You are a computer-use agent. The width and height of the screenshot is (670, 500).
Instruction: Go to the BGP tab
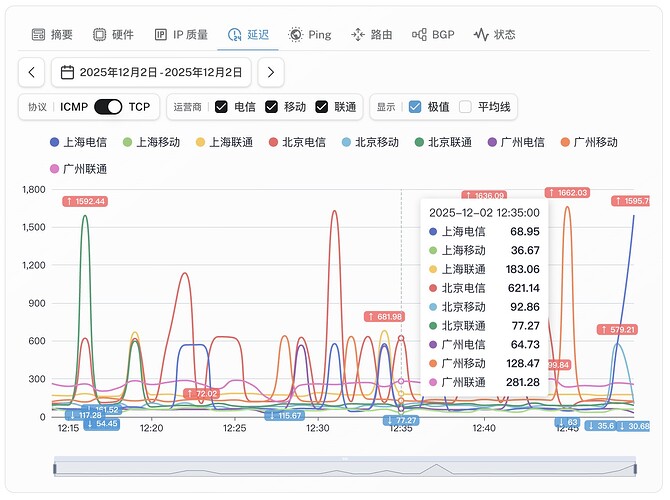433,35
